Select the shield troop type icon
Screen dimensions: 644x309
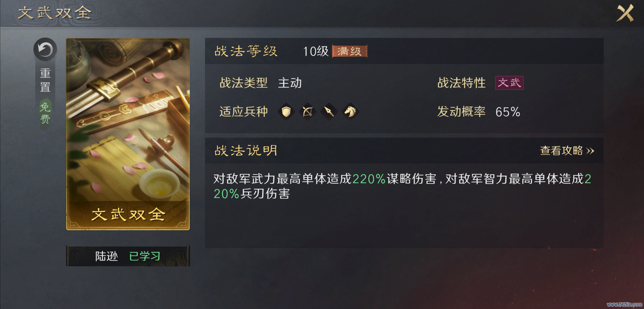point(286,112)
